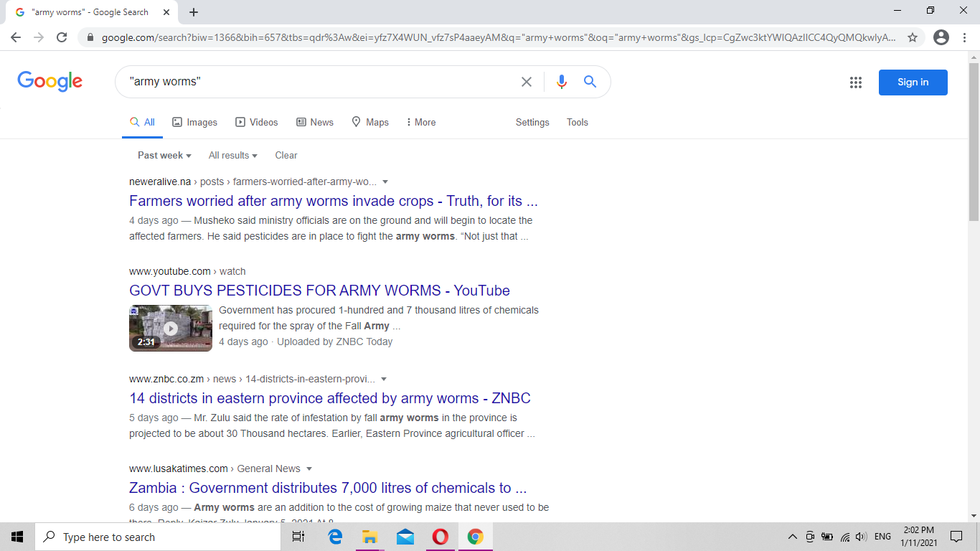This screenshot has height=551, width=980.
Task: Go back using the browser back arrow
Action: 17,37
